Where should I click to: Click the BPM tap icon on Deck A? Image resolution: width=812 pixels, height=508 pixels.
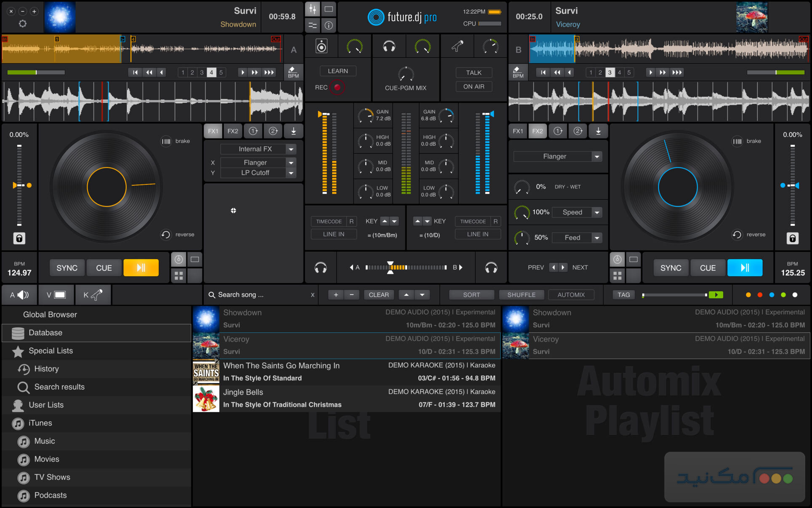pyautogui.click(x=293, y=72)
